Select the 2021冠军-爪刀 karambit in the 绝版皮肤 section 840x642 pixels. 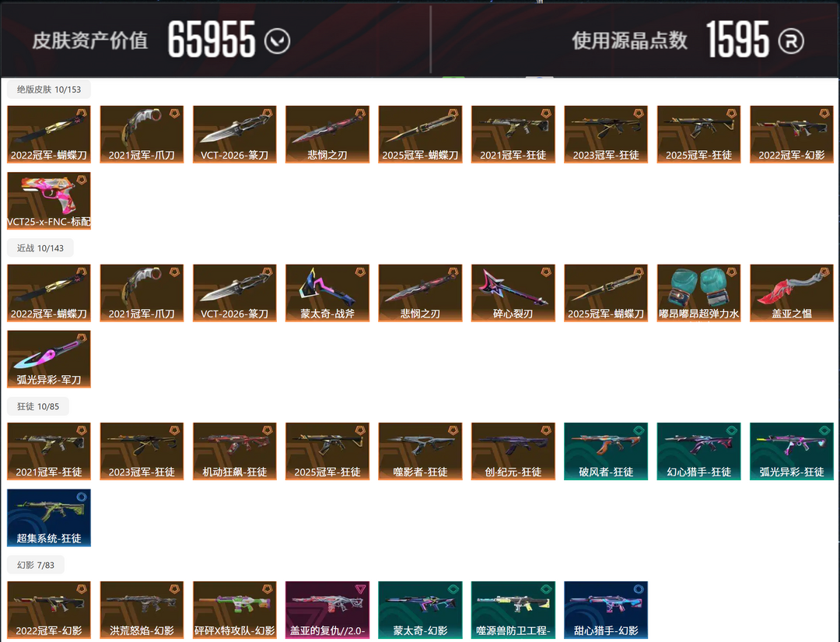coord(142,135)
